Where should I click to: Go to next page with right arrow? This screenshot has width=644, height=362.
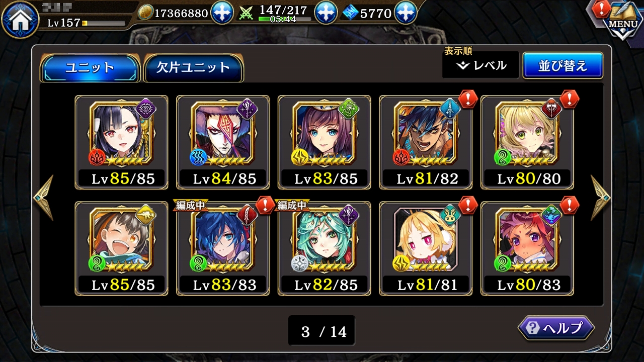tap(601, 198)
